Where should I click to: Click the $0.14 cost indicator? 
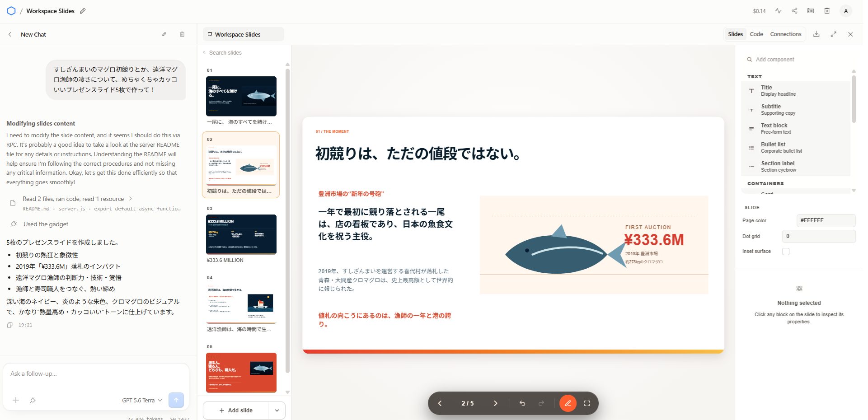coord(759,11)
